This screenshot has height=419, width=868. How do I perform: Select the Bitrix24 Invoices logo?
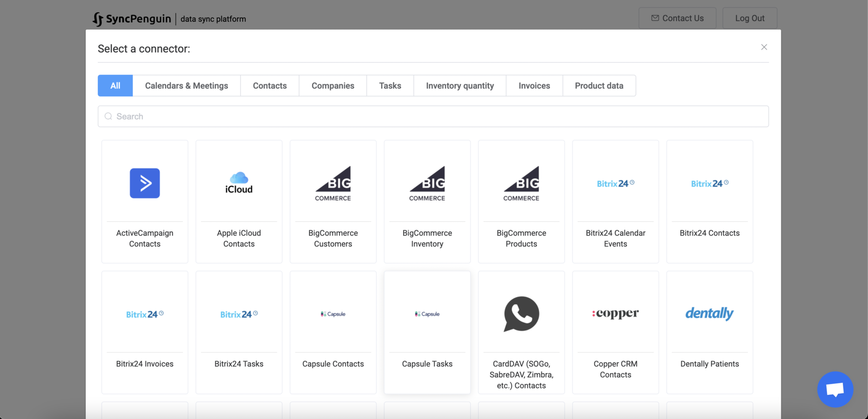pos(145,314)
